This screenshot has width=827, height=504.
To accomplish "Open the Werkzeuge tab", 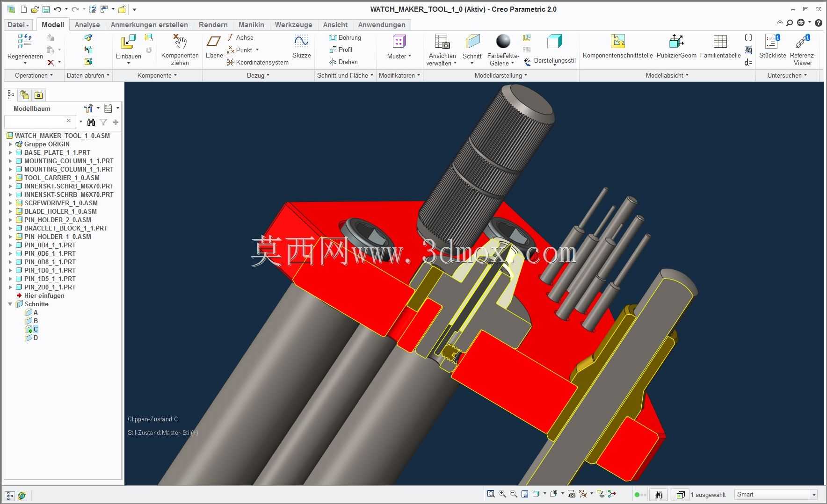I will (293, 25).
